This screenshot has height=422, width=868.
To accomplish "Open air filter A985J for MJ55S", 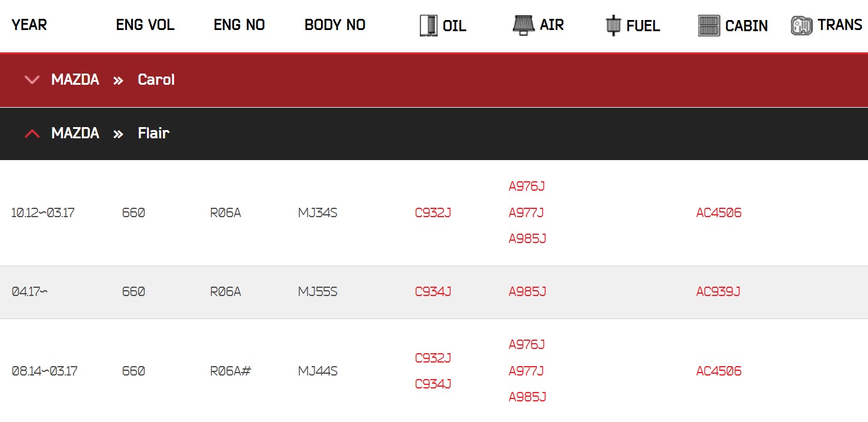I will [x=527, y=292].
